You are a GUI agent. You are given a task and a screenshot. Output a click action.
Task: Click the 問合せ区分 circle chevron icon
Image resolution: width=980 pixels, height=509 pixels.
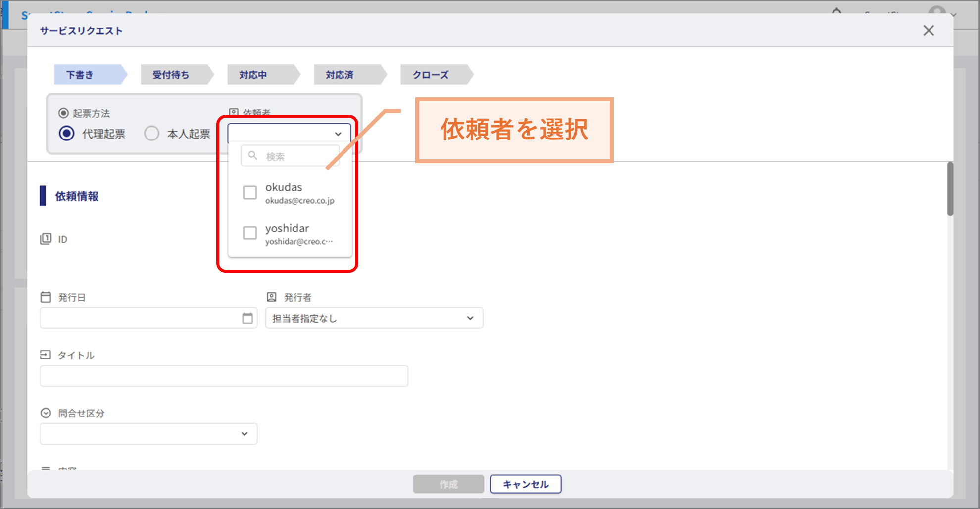click(46, 413)
